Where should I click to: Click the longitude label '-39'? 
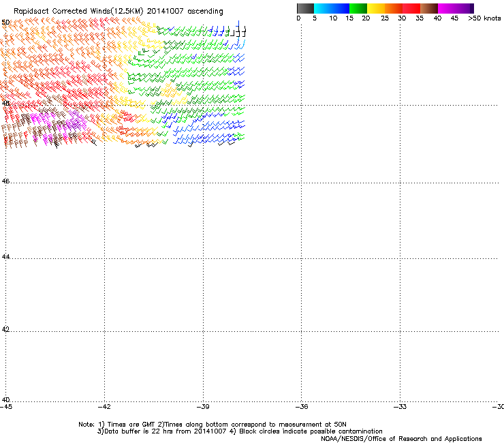[203, 407]
